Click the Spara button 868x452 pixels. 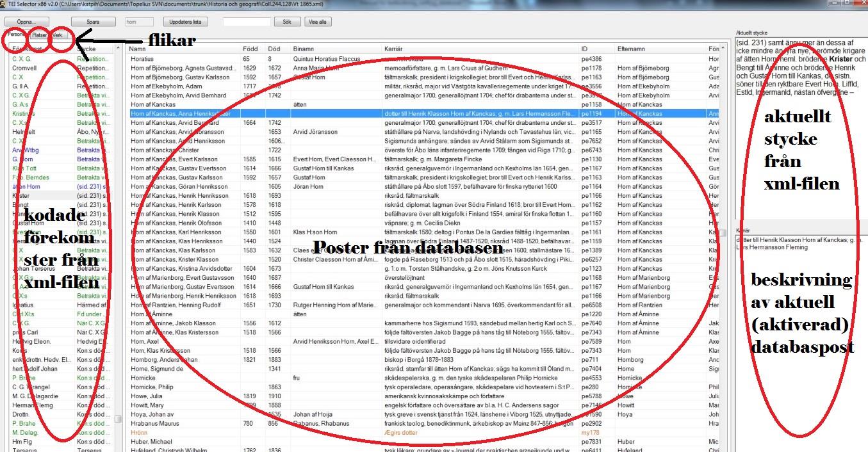click(x=94, y=22)
